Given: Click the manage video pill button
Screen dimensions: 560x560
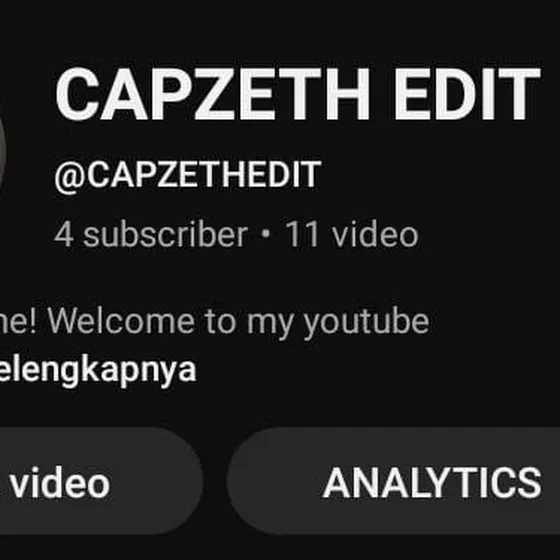Looking at the screenshot, I should 101,481.
